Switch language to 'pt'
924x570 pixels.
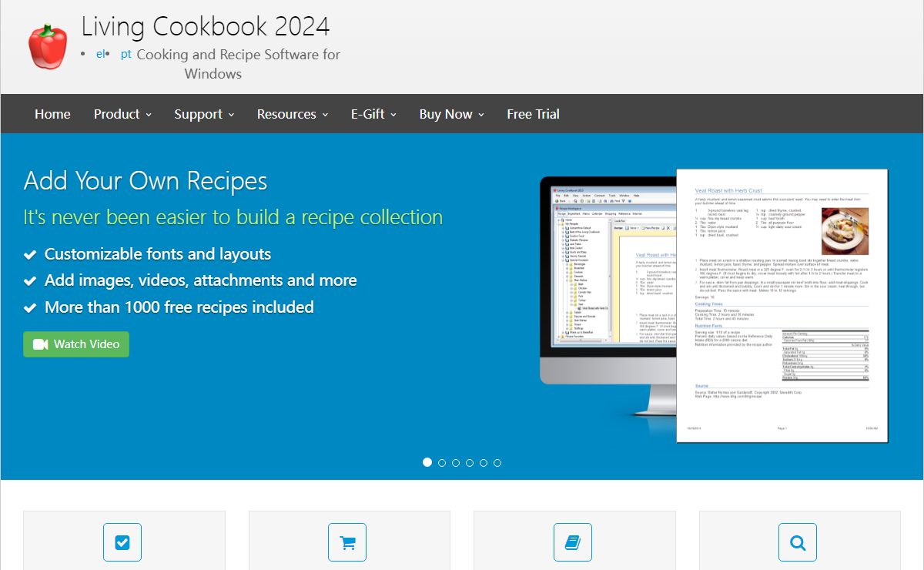coord(126,55)
